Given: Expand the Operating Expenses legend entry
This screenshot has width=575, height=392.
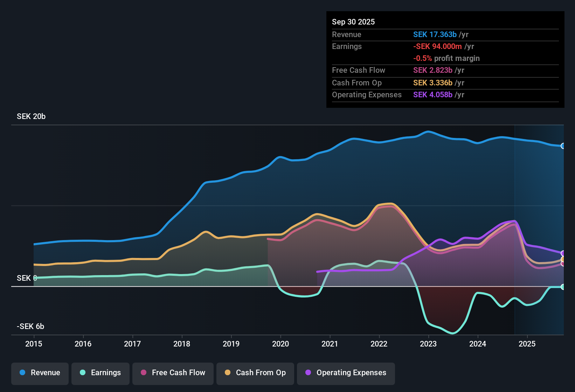Looking at the screenshot, I should click(x=346, y=373).
